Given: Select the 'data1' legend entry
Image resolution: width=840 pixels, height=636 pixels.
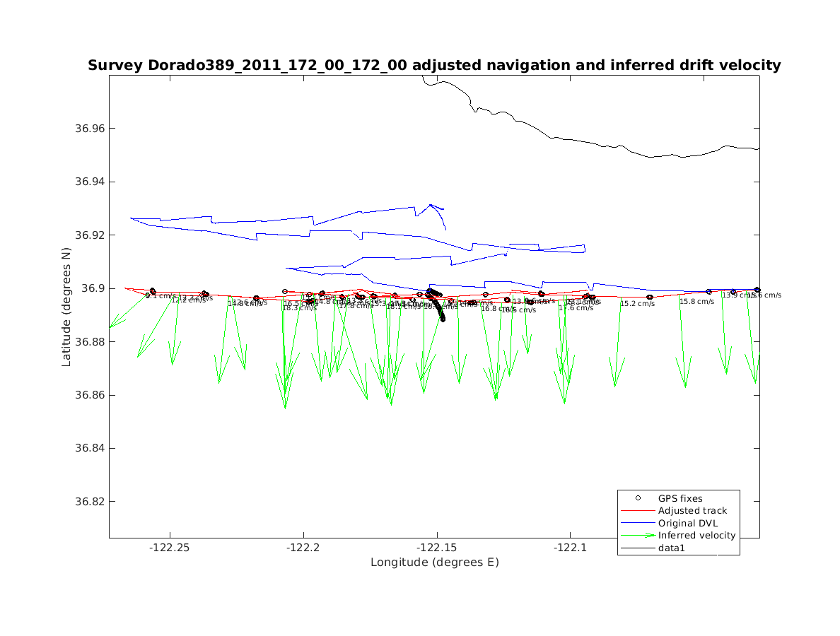Looking at the screenshot, I should 672,548.
